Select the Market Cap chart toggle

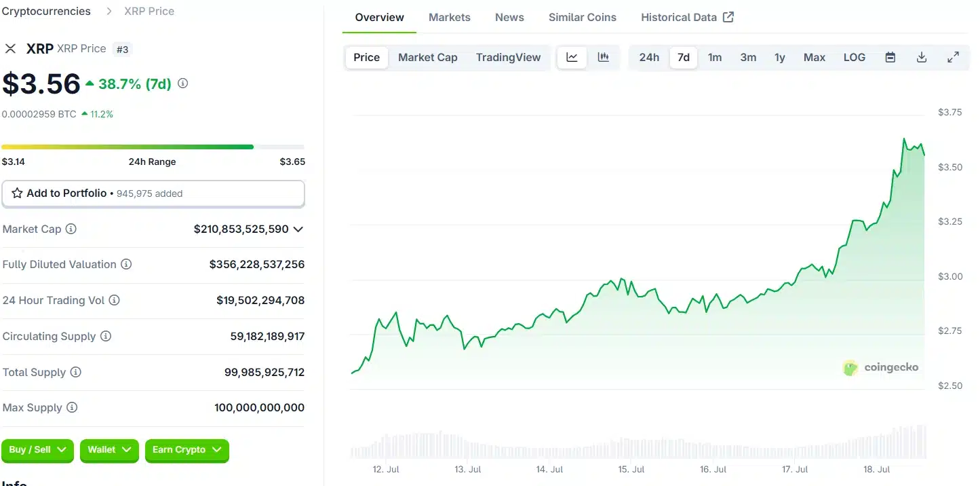pos(428,58)
